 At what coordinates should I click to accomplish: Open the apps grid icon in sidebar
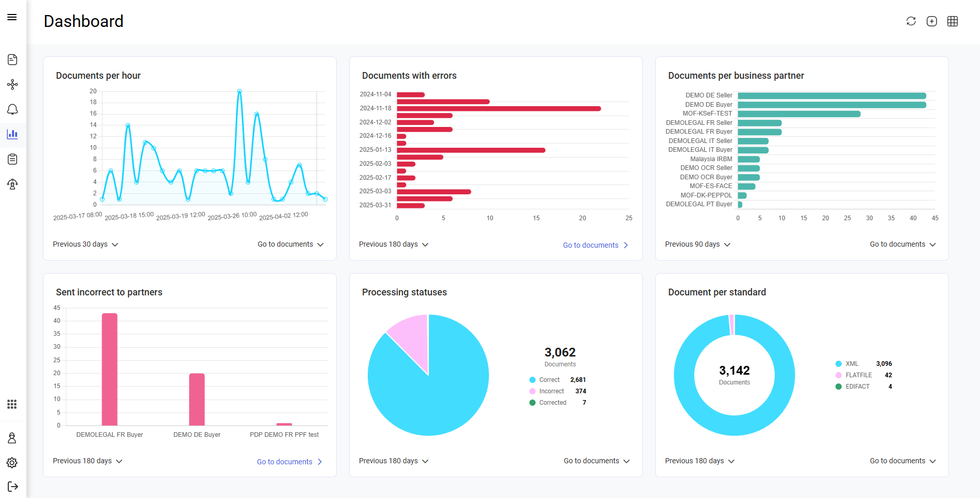tap(12, 404)
